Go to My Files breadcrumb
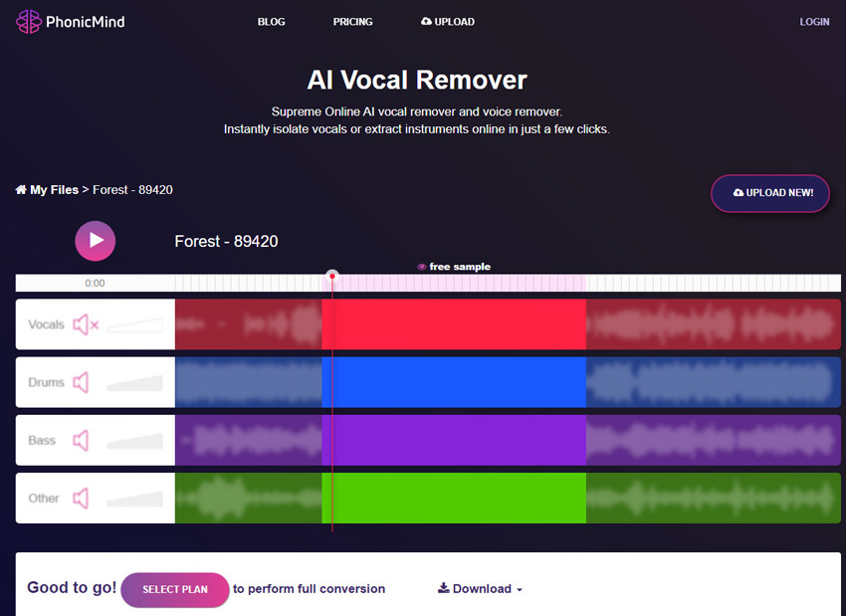 pyautogui.click(x=54, y=190)
